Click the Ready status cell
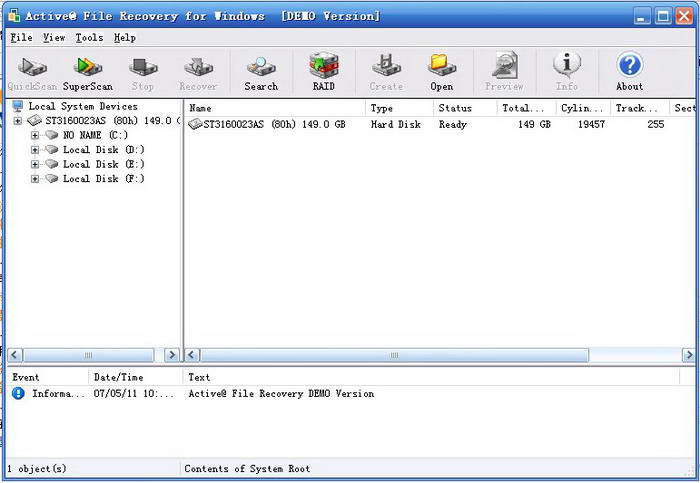 (453, 124)
